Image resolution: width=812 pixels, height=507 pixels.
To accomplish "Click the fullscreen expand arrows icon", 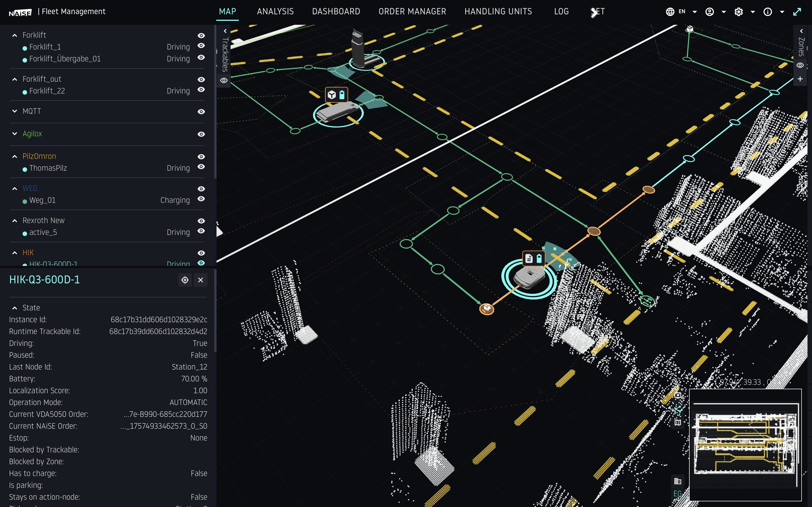I will [797, 12].
